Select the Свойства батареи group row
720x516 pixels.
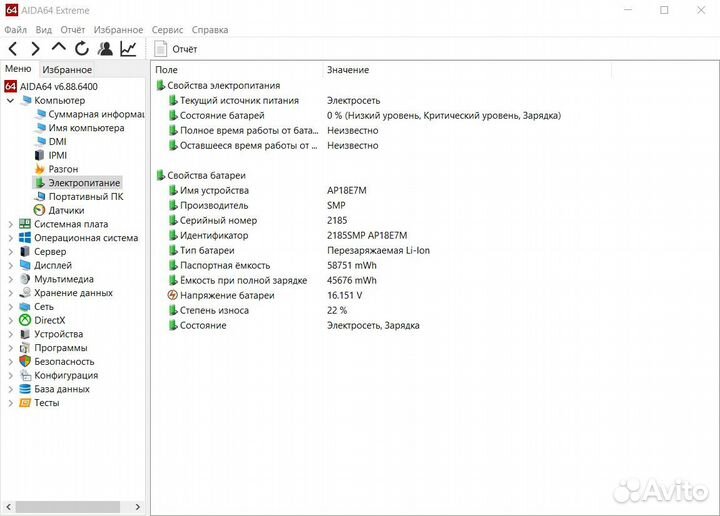point(201,175)
